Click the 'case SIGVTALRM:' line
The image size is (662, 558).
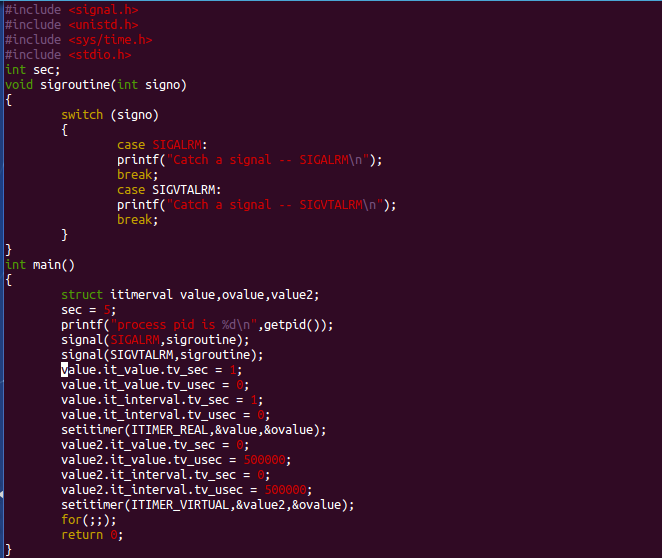click(169, 190)
